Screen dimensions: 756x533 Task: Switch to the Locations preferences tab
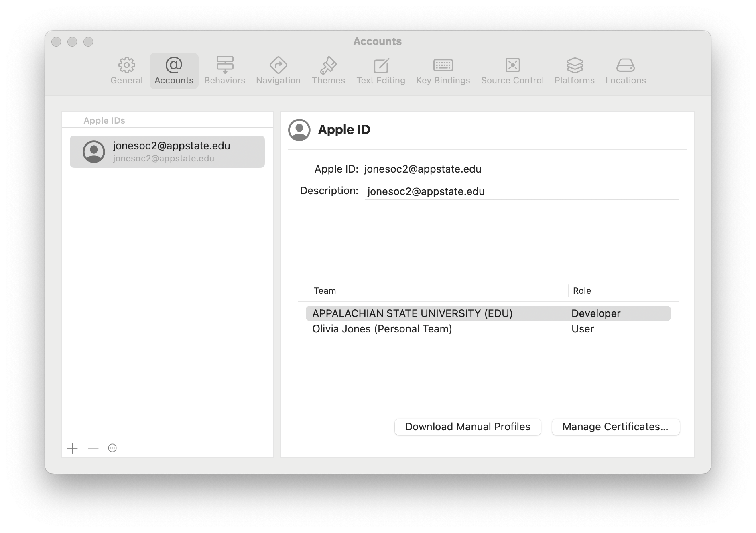pyautogui.click(x=626, y=71)
